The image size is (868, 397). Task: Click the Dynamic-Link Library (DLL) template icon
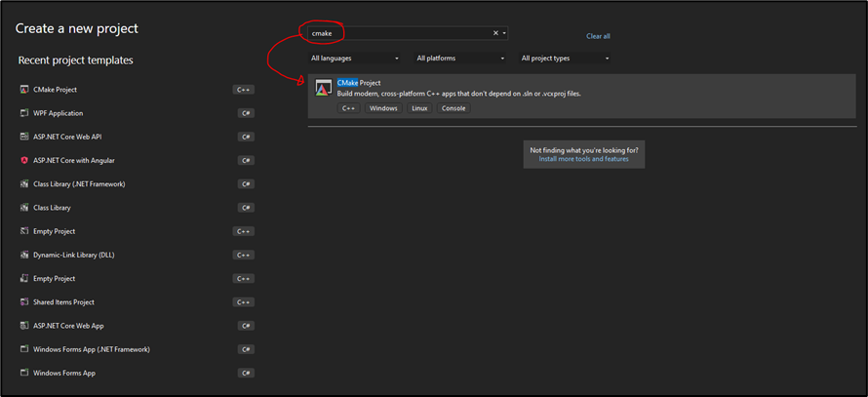(23, 255)
